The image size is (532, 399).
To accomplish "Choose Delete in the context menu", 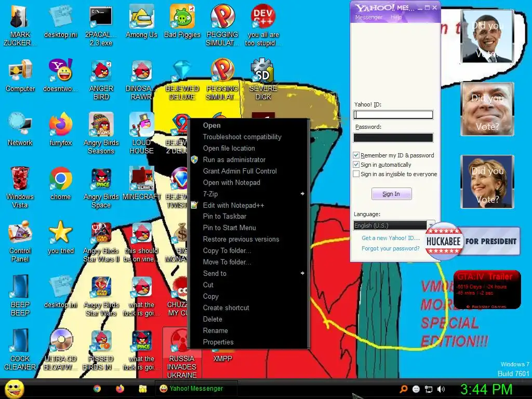I will (249, 319).
